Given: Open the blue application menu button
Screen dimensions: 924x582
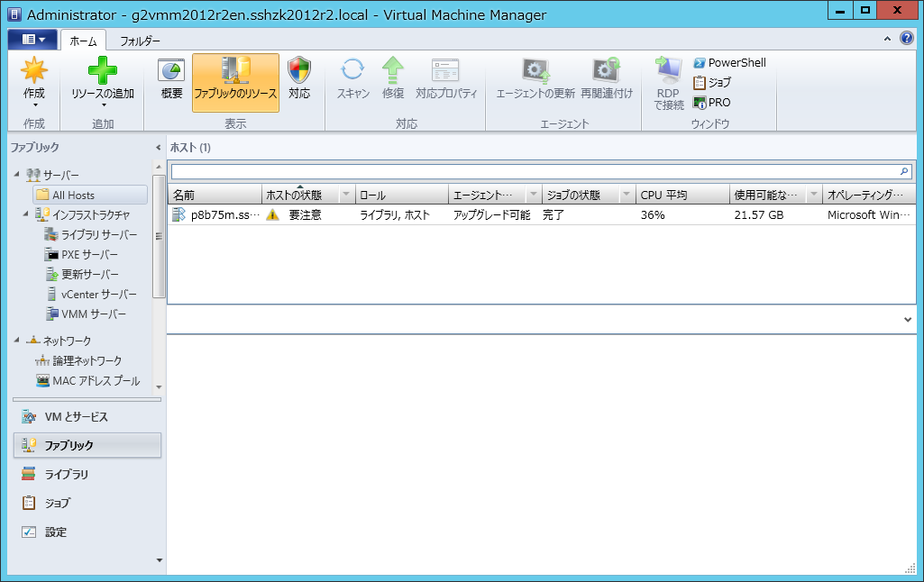Looking at the screenshot, I should pos(32,40).
